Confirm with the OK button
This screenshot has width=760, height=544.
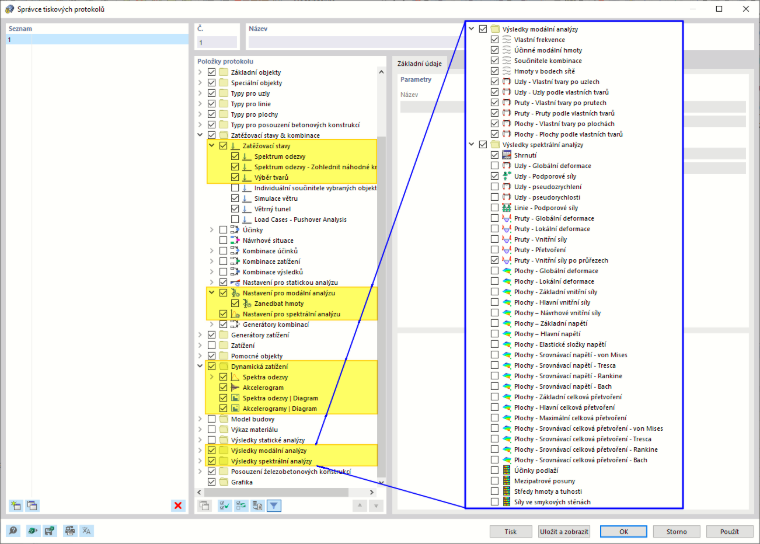tap(623, 531)
